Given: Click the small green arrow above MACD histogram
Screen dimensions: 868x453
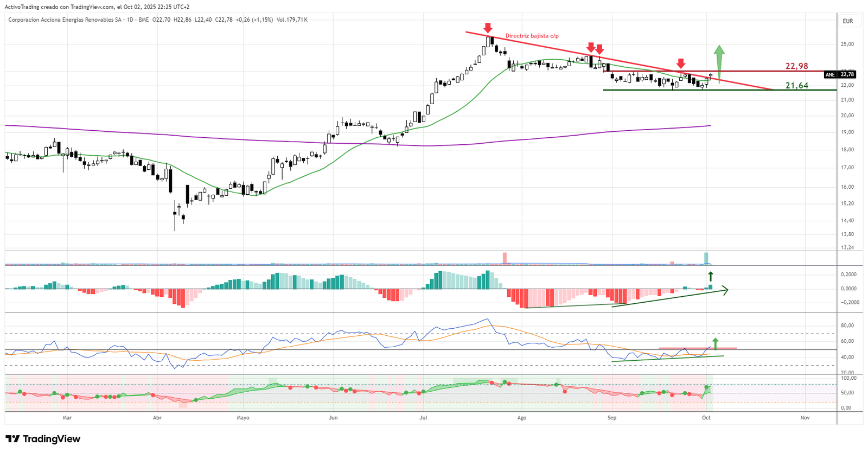Looking at the screenshot, I should 710,276.
